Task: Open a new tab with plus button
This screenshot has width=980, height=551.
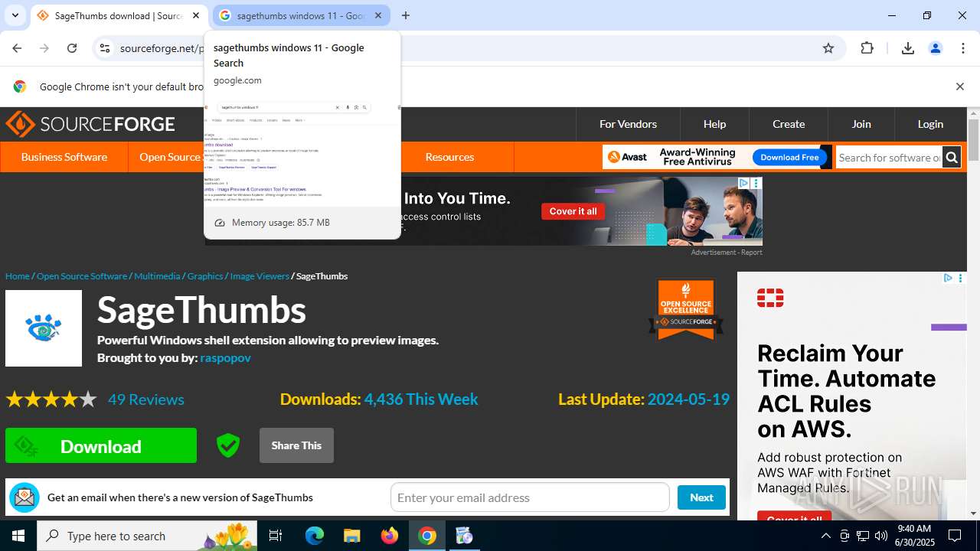Action: [406, 15]
